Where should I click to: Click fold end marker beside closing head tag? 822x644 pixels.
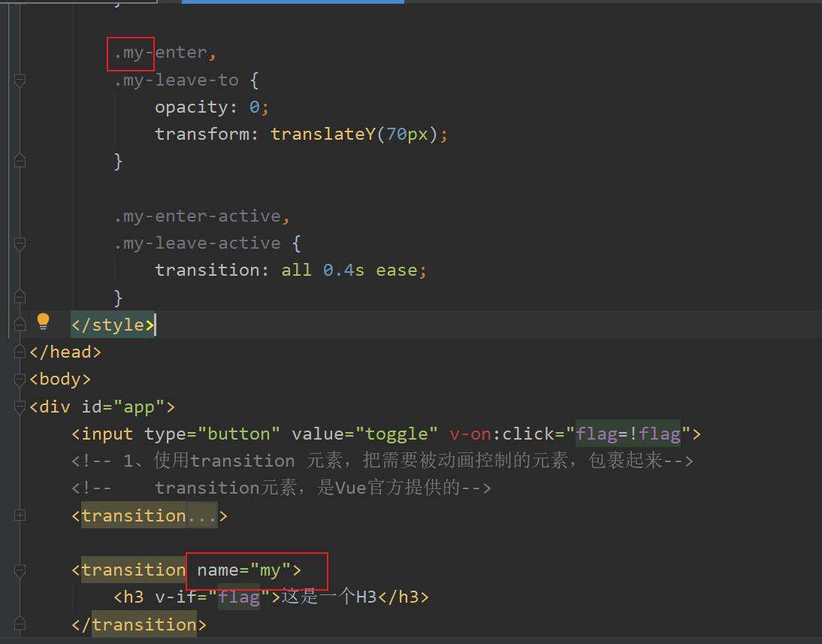(x=20, y=352)
